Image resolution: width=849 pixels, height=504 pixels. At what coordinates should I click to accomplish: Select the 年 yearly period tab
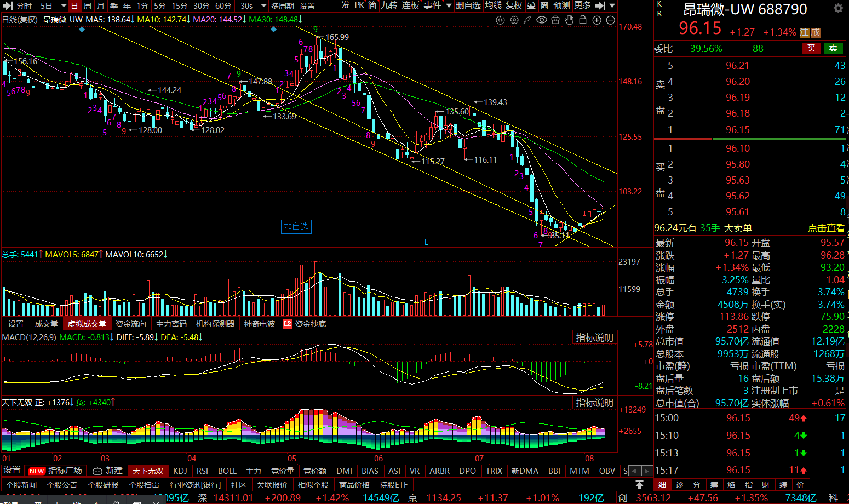coord(127,5)
